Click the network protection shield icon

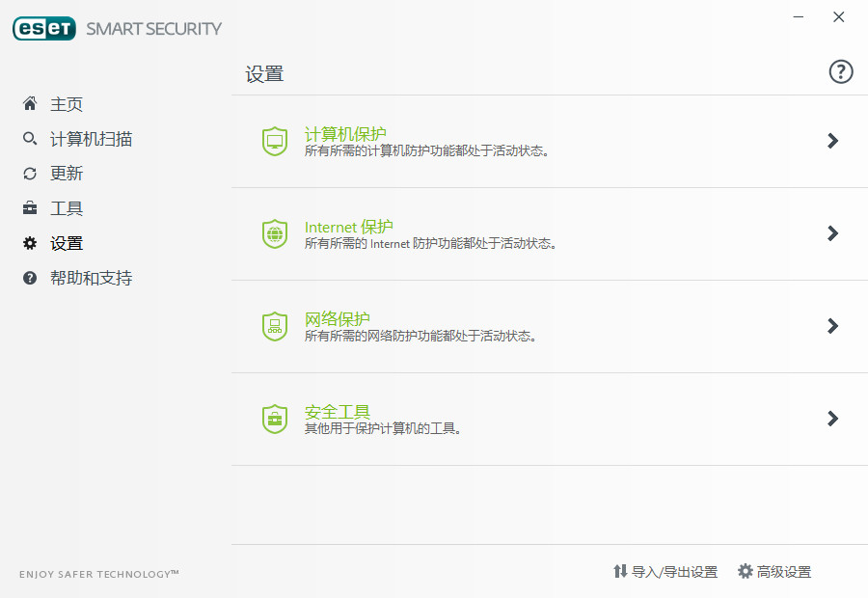275,326
